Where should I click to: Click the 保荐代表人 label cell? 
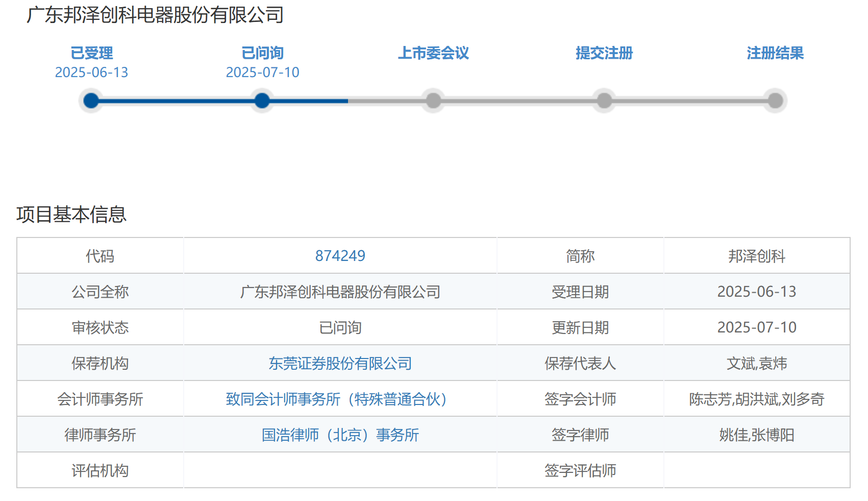pos(580,363)
